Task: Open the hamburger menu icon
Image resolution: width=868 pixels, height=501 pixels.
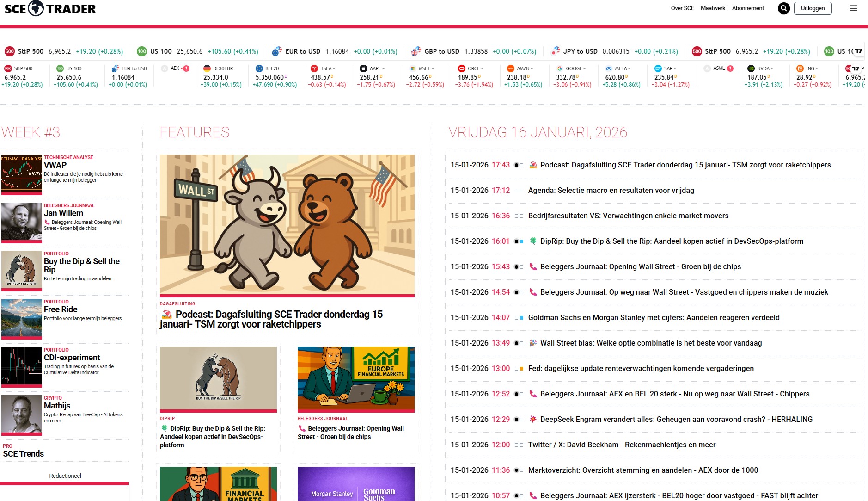Action: coord(854,8)
